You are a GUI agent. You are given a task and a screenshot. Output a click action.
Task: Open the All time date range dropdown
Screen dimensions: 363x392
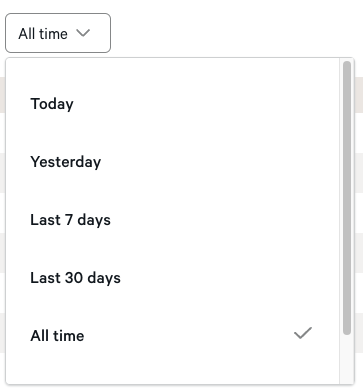[58, 33]
